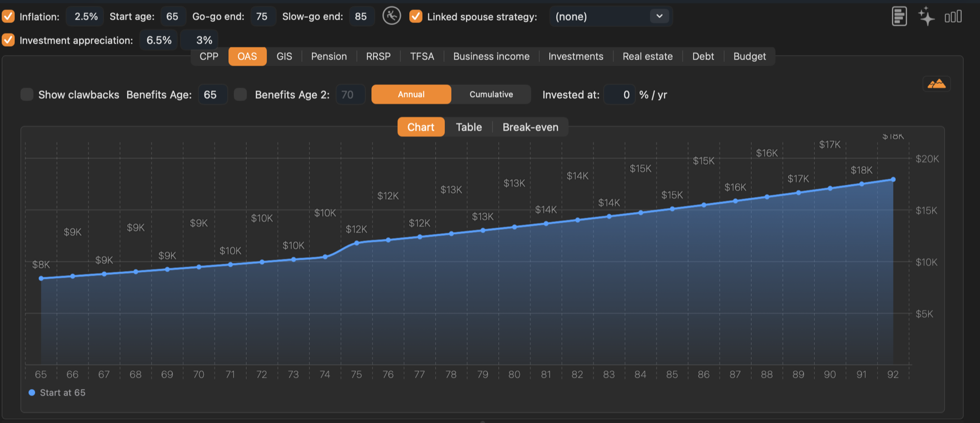Screen dimensions: 980x423
Task: Toggle the Inflation checkbox
Action: point(8,17)
